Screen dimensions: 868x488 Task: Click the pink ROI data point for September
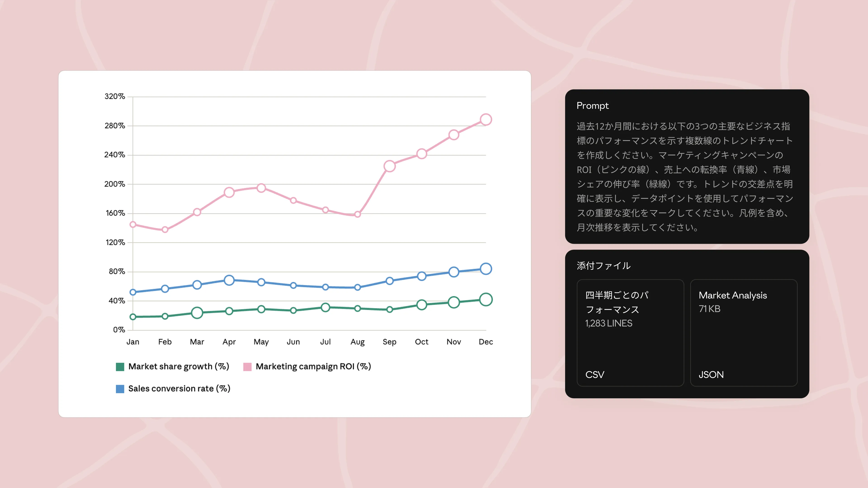click(x=389, y=166)
